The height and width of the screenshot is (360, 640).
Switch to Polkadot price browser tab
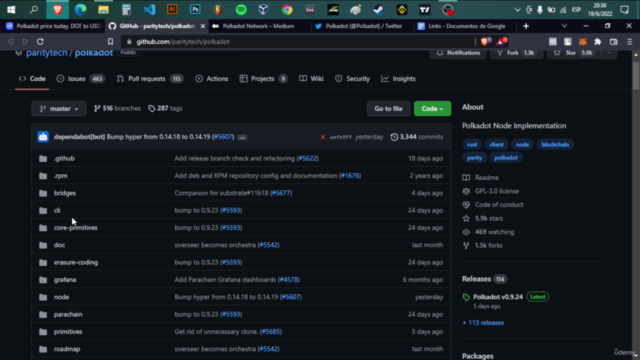click(53, 26)
